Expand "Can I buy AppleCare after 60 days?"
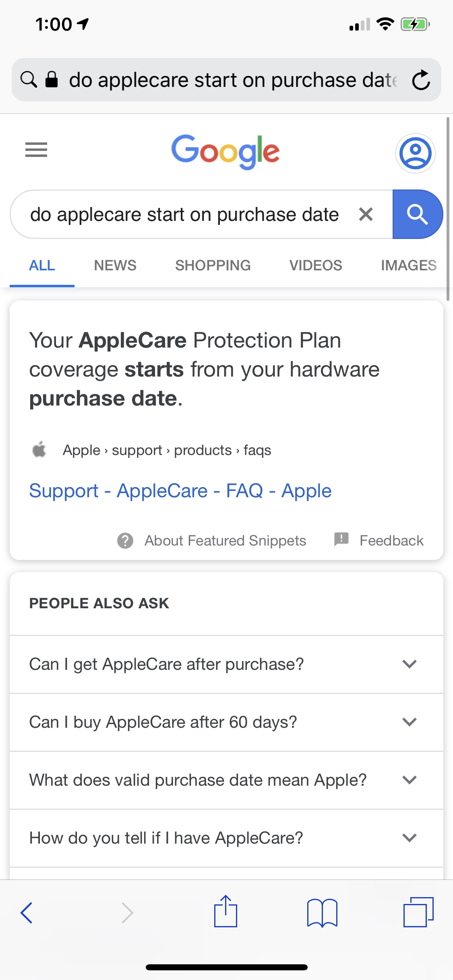The image size is (453, 980). 409,722
